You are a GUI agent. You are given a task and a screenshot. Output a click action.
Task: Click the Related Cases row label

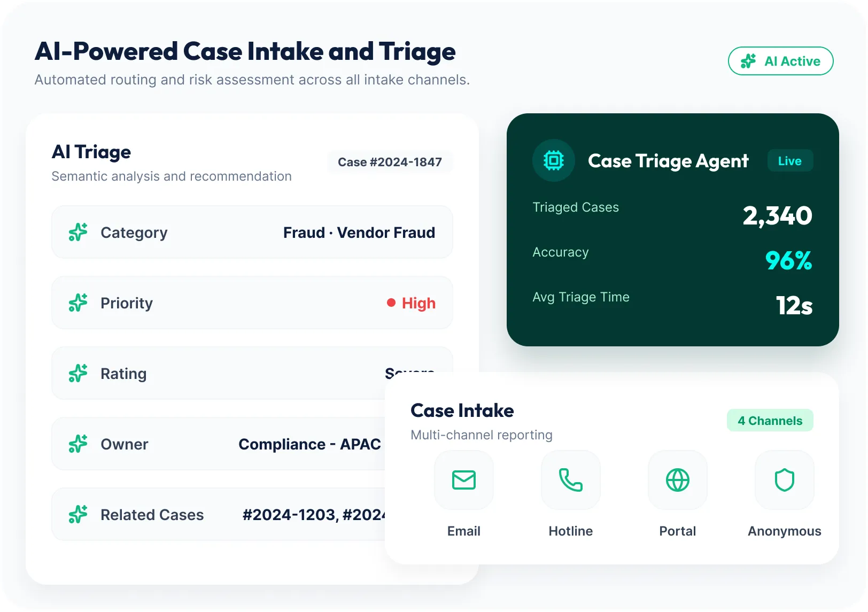click(152, 515)
